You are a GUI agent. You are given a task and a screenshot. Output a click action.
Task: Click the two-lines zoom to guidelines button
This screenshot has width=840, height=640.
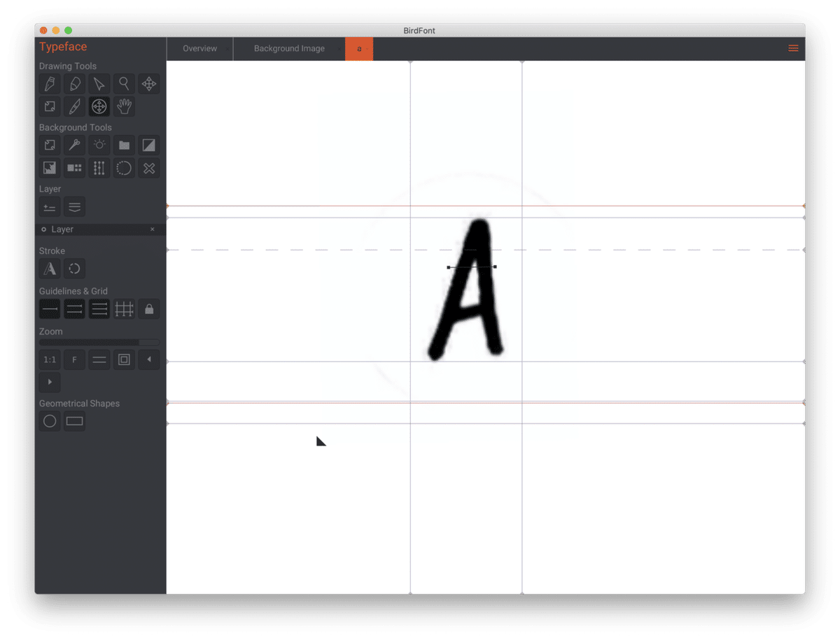[x=99, y=360]
